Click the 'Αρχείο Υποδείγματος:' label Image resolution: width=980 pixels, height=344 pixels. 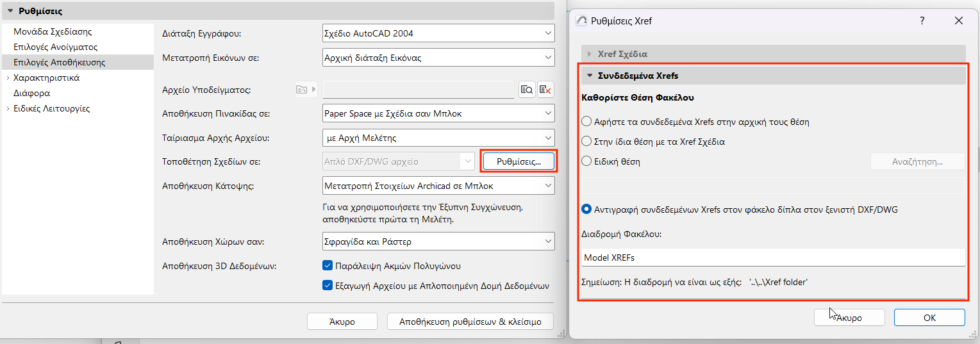pyautogui.click(x=206, y=90)
